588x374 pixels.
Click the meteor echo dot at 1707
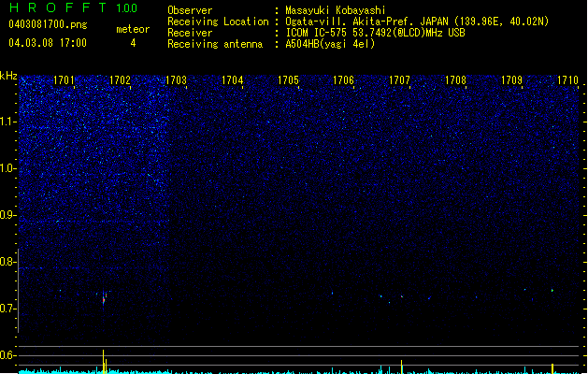402,296
